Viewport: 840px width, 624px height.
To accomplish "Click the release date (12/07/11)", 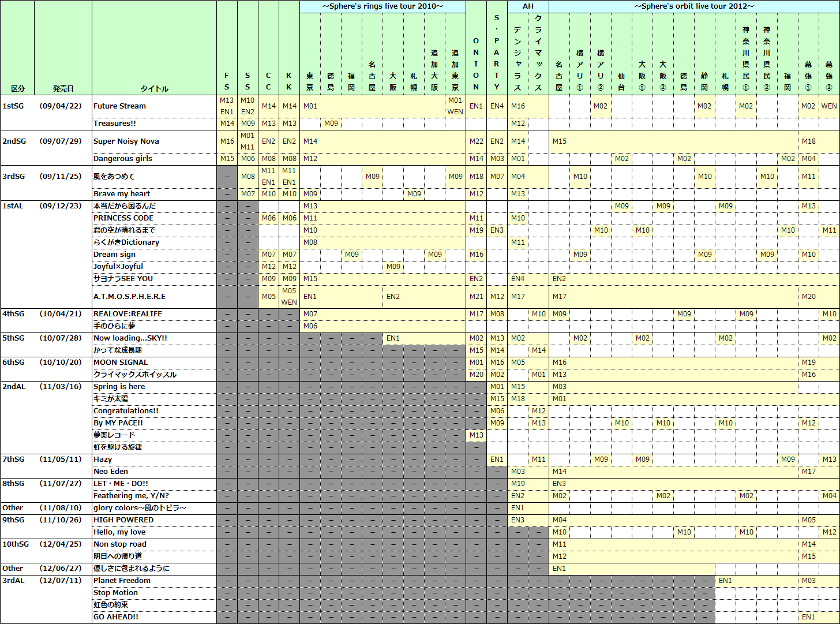I will pos(61,581).
